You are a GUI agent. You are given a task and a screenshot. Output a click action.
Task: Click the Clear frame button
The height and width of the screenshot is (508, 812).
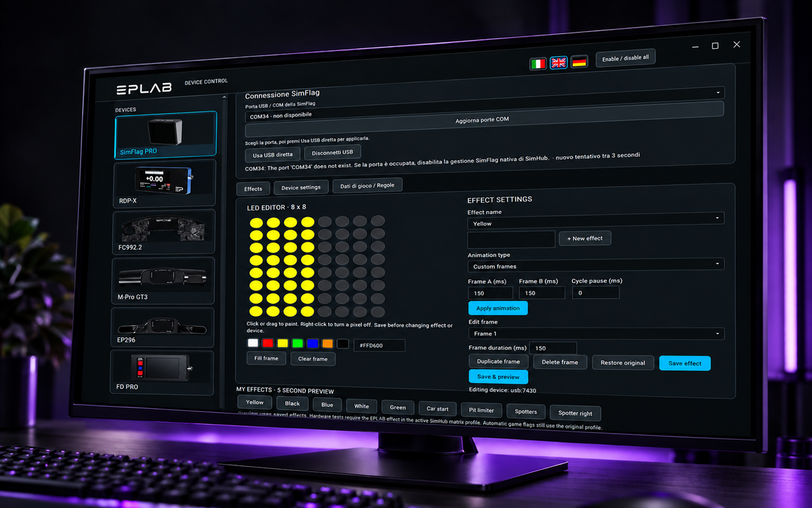(313, 359)
